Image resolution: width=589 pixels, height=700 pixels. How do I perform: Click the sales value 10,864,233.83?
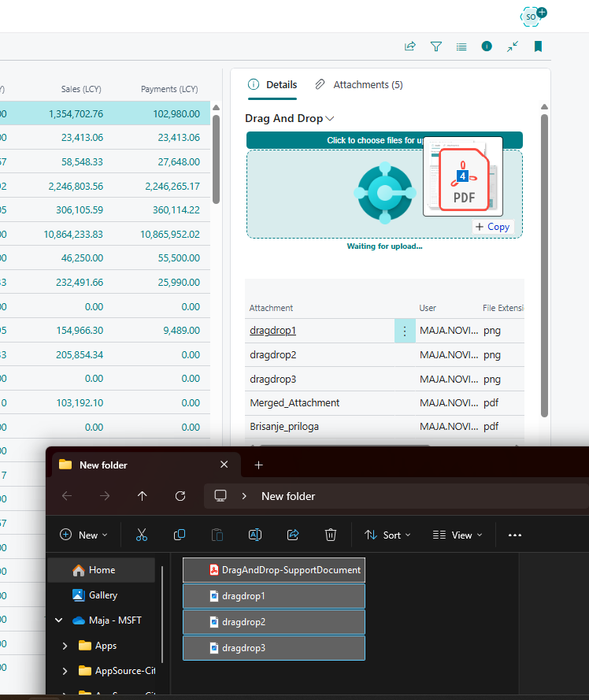point(73,235)
